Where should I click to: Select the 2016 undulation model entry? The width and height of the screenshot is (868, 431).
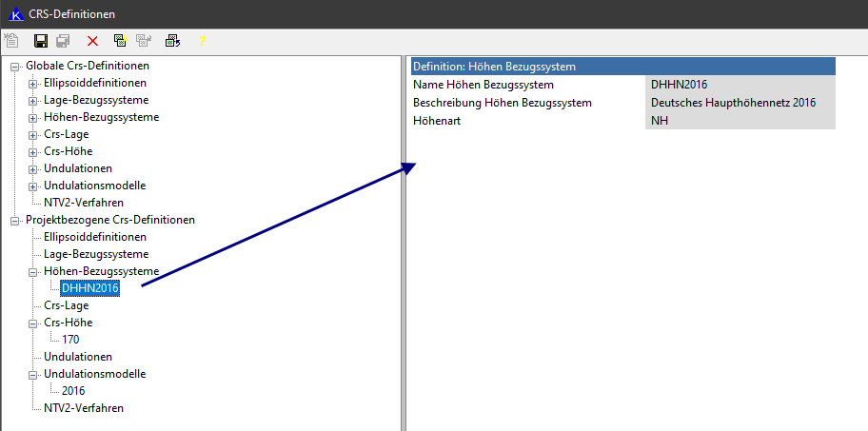coord(73,391)
